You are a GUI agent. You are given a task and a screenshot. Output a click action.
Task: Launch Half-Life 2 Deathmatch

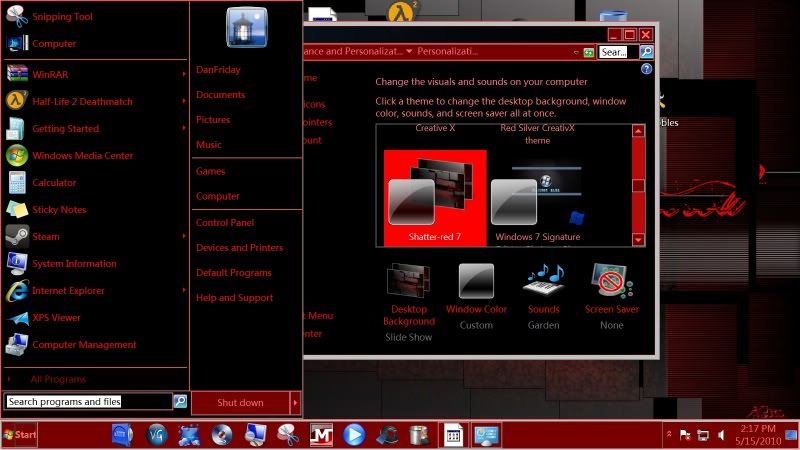tap(82, 102)
